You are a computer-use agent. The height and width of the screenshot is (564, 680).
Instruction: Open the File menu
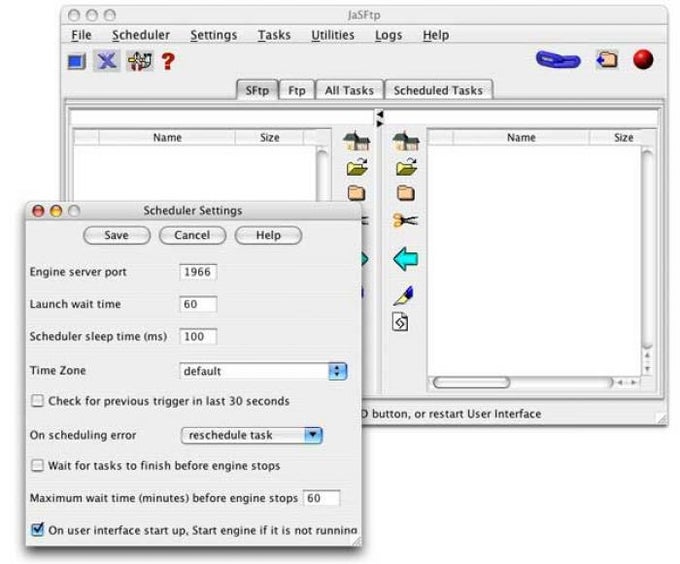pyautogui.click(x=81, y=35)
